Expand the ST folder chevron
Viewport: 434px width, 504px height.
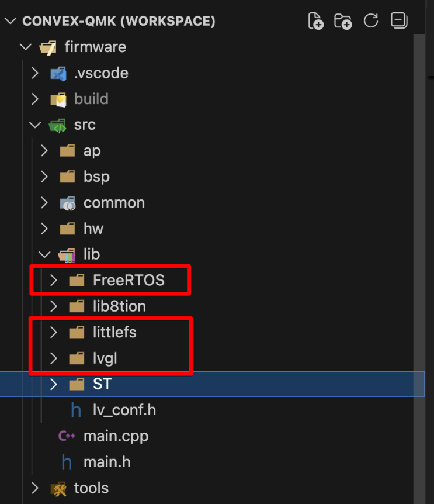coord(54,384)
